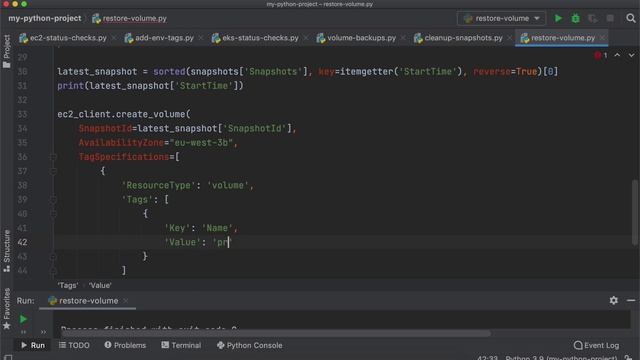This screenshot has width=640, height=360.
Task: Click the Run console horizontal scrollbar
Action: pyautogui.click(x=276, y=333)
